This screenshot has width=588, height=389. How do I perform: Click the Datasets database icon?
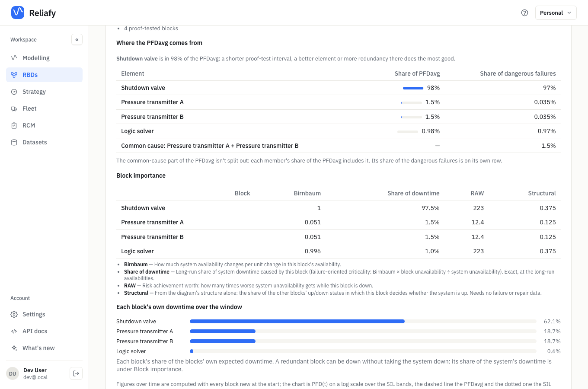pyautogui.click(x=14, y=142)
